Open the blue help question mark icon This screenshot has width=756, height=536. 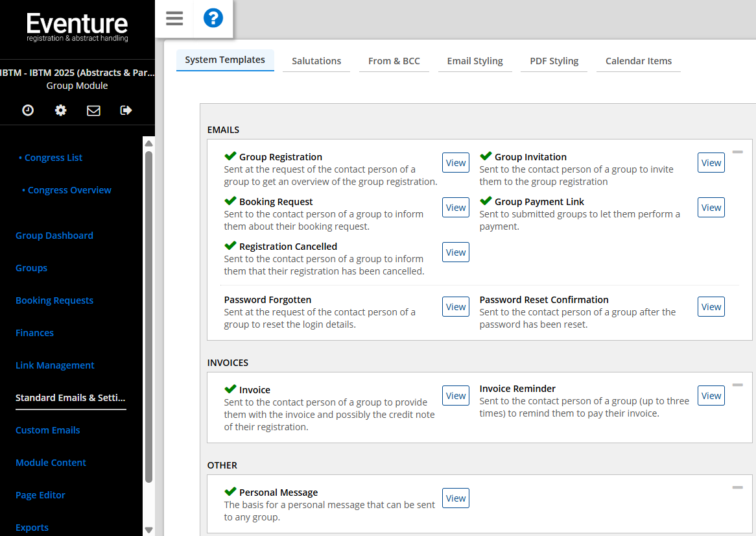coord(213,18)
